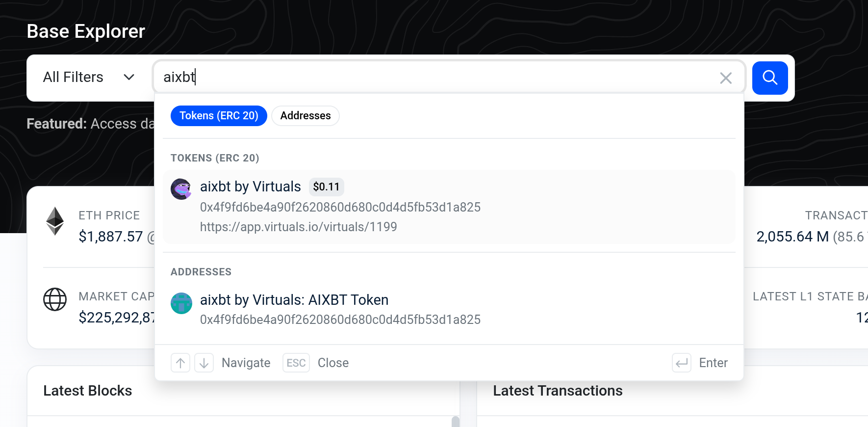
Task: Click the down arrow navigate key icon
Action: point(204,363)
